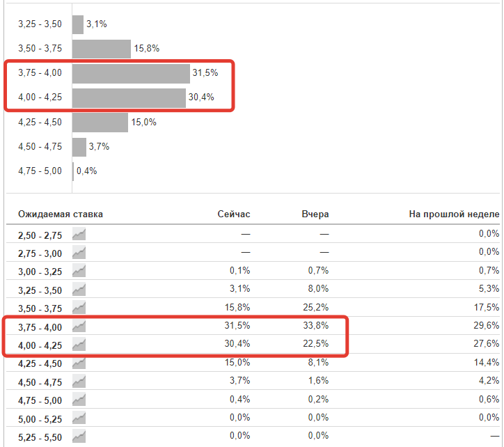Open trend chart icon for 2,50 - 2,75 row
This screenshot has height=447, width=504.
[x=79, y=233]
